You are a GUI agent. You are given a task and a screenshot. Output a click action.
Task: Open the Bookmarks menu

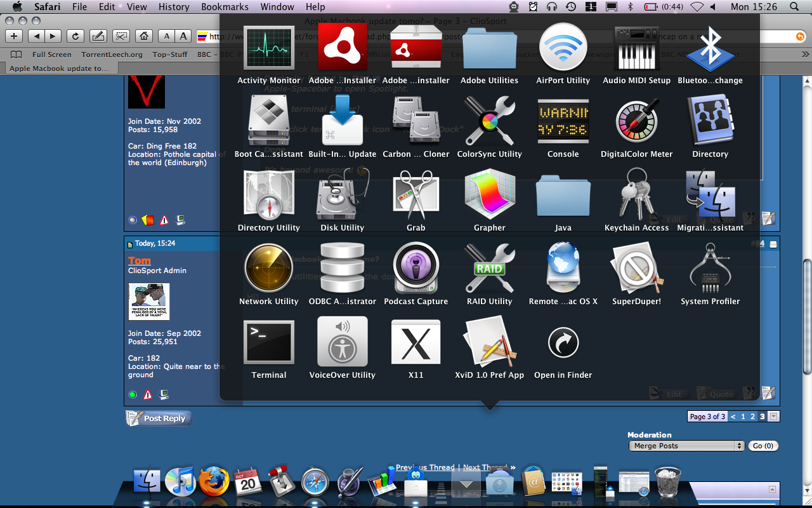[225, 7]
